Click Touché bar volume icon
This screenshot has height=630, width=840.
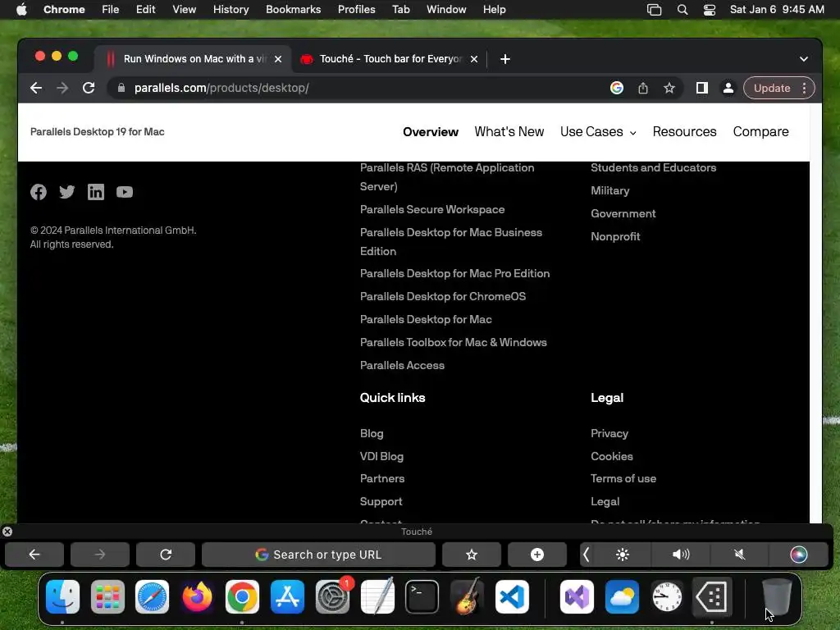[x=681, y=555]
